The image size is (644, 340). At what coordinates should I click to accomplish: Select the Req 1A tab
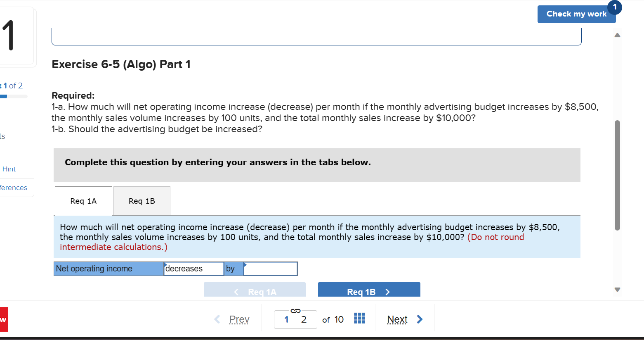click(x=83, y=201)
